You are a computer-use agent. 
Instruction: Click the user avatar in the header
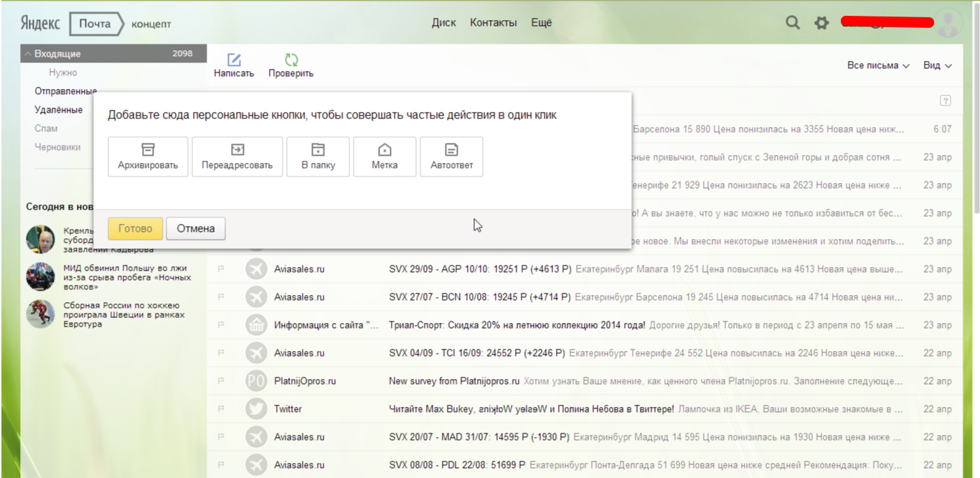coord(949,23)
